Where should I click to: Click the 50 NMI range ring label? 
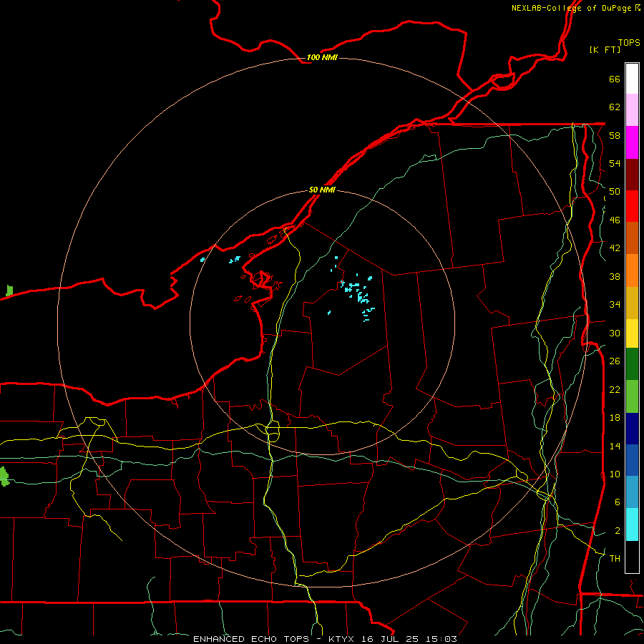click(x=322, y=190)
